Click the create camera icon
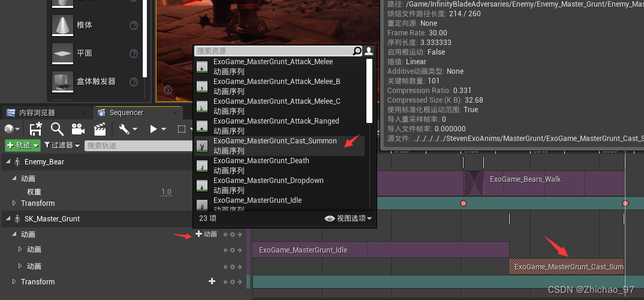644x300 pixels. click(x=78, y=129)
